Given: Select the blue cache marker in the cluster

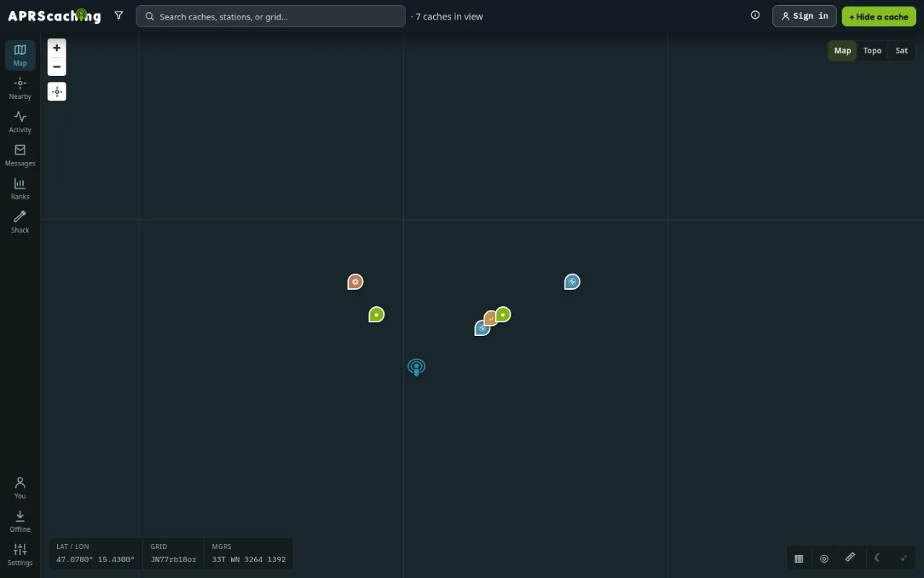Looking at the screenshot, I should [481, 329].
